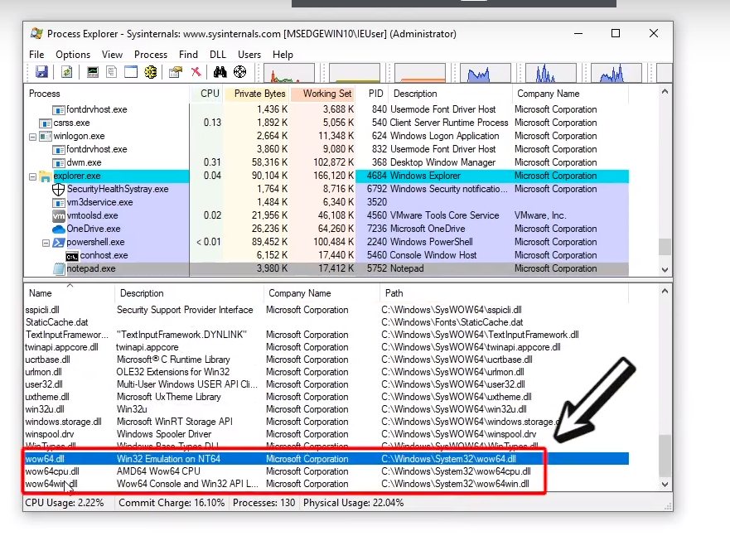Click the process list scroll-up arrow
The image size is (730, 560).
point(665,92)
